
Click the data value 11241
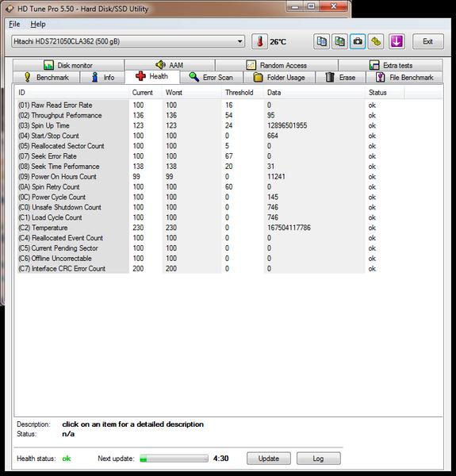click(276, 177)
